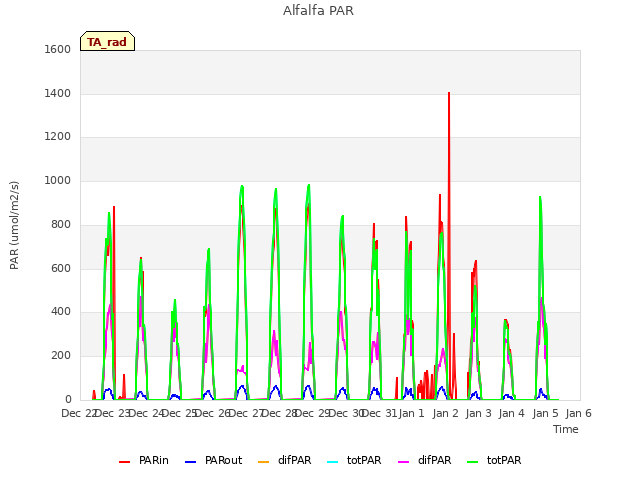
Task: Click the orange difPAR legend swatch
Action: (x=264, y=462)
